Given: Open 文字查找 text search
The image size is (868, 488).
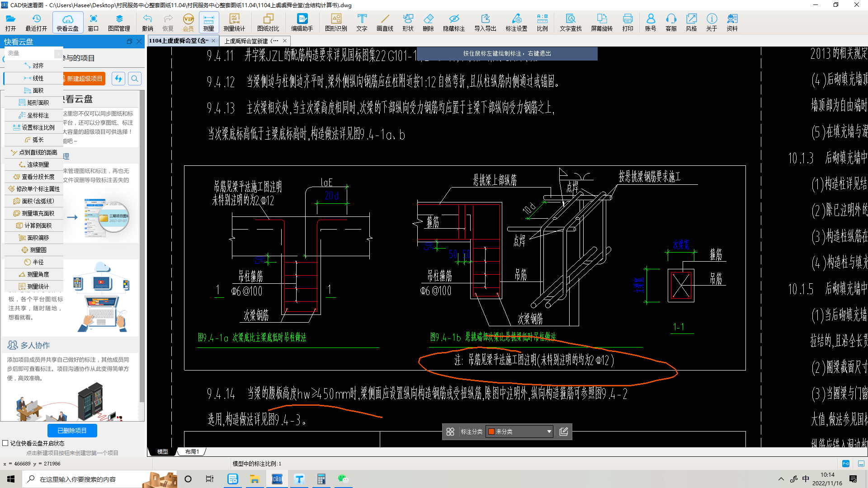Looking at the screenshot, I should click(571, 22).
